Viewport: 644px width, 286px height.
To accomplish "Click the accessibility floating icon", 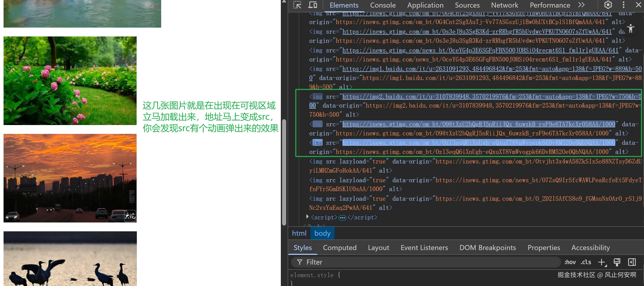I will [631, 29].
